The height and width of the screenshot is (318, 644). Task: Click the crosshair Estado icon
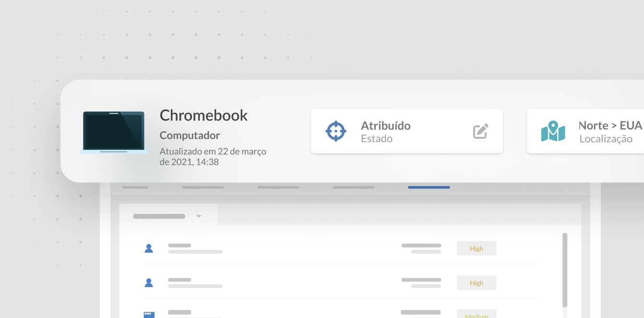tap(336, 131)
